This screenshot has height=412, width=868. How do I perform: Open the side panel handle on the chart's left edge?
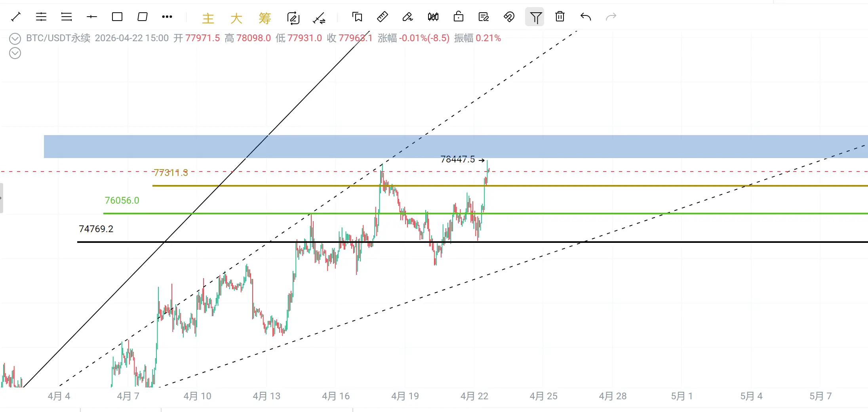[x=2, y=198]
